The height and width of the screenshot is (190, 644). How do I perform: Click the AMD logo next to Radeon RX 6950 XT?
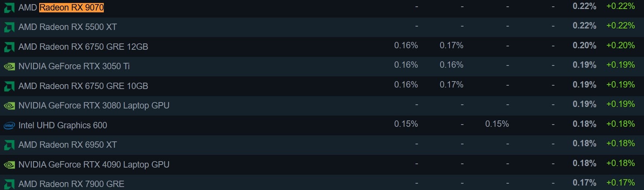(x=9, y=145)
